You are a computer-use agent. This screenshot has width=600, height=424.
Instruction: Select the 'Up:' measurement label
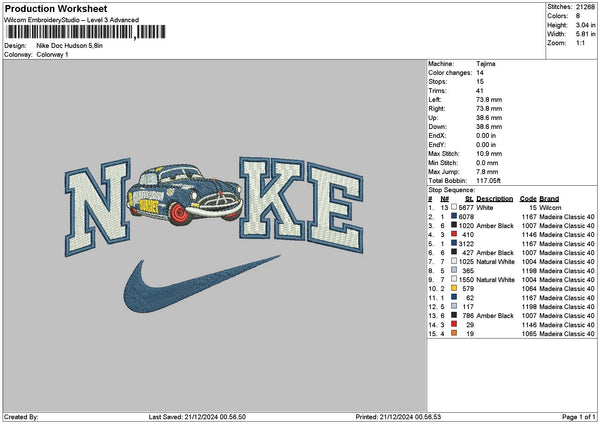click(x=433, y=117)
